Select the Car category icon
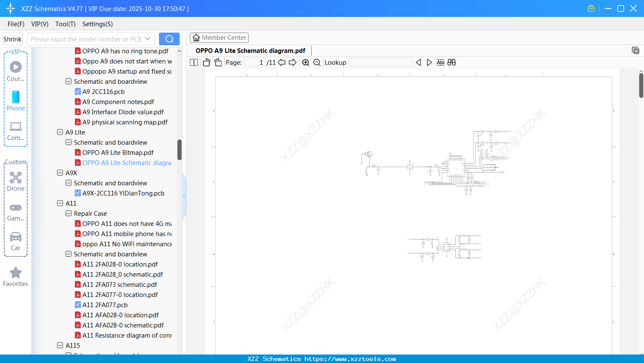 click(x=16, y=241)
